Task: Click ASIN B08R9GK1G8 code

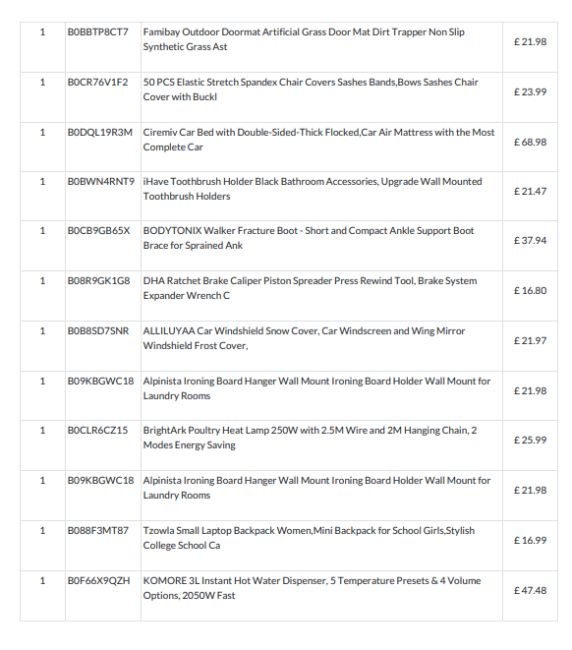Action: pos(99,281)
